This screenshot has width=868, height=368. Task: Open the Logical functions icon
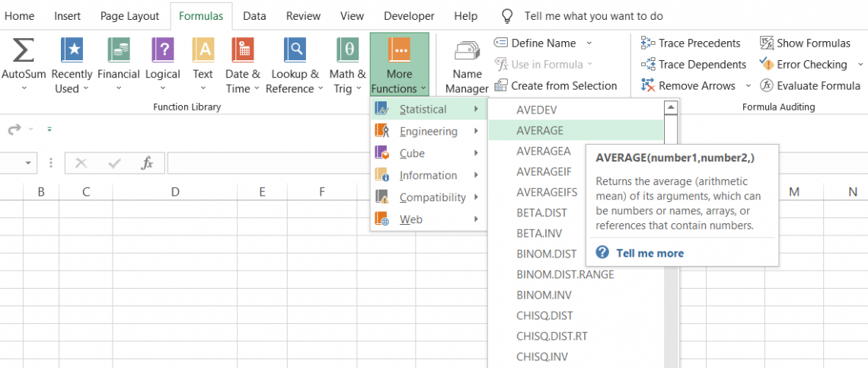162,51
